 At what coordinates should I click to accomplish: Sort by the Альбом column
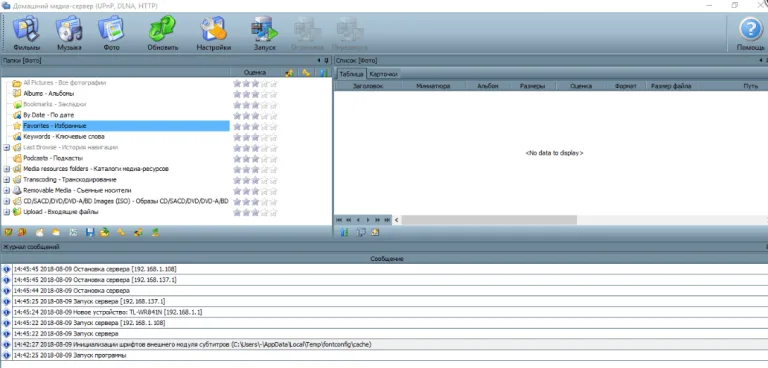[488, 86]
